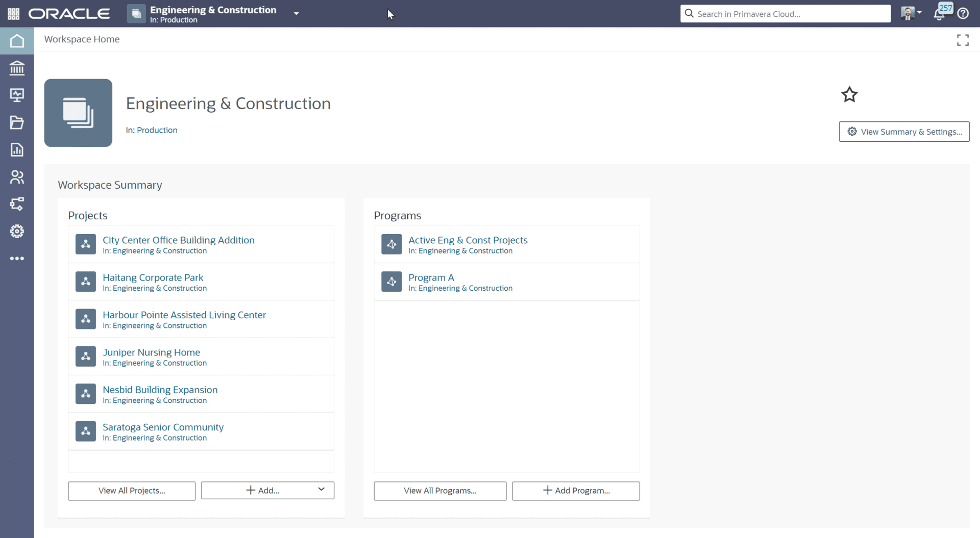Open the reports chart sidebar icon

[17, 149]
